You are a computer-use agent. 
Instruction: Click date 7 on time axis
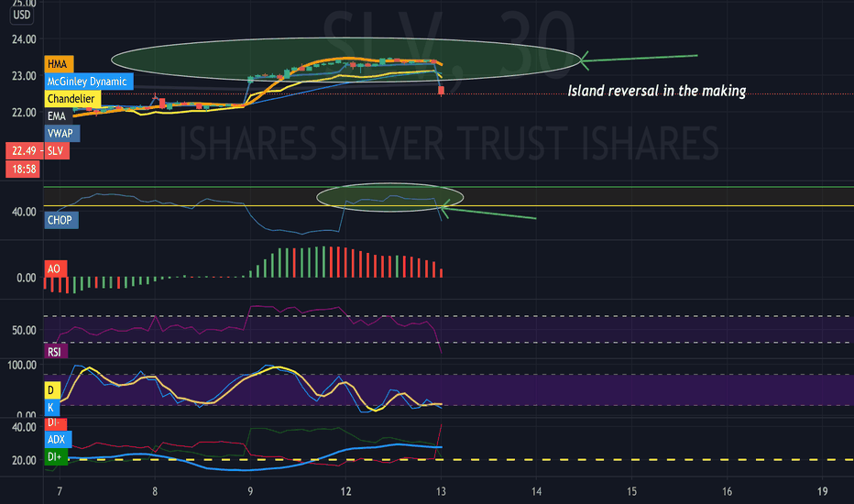pos(60,491)
